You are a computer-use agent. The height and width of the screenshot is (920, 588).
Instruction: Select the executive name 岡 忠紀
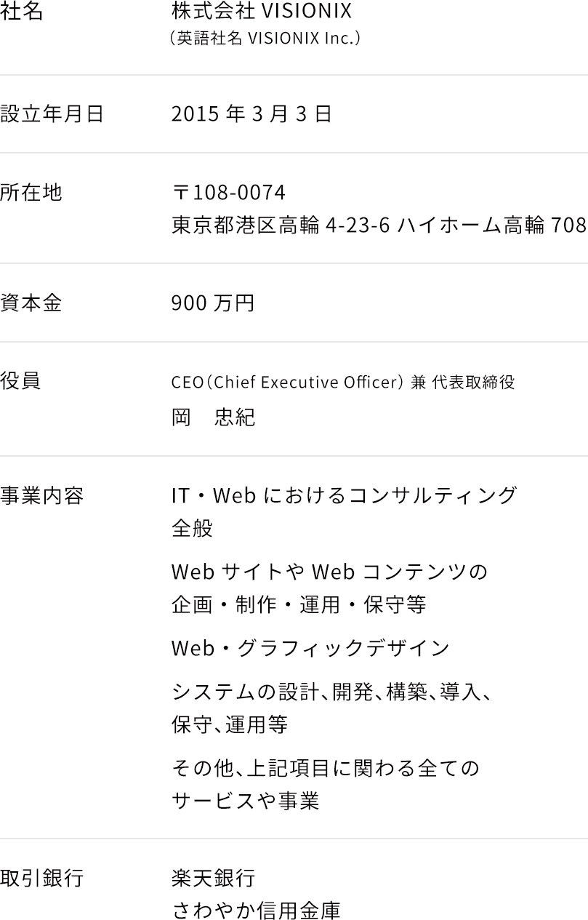point(213,417)
